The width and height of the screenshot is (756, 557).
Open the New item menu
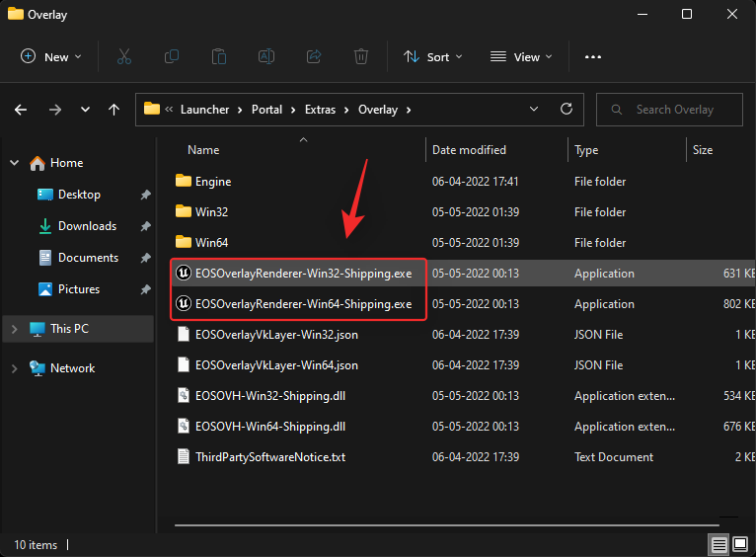click(51, 57)
